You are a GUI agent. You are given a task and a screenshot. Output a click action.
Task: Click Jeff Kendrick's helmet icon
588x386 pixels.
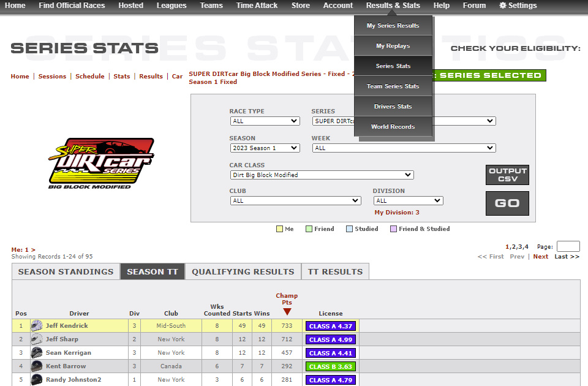point(37,326)
